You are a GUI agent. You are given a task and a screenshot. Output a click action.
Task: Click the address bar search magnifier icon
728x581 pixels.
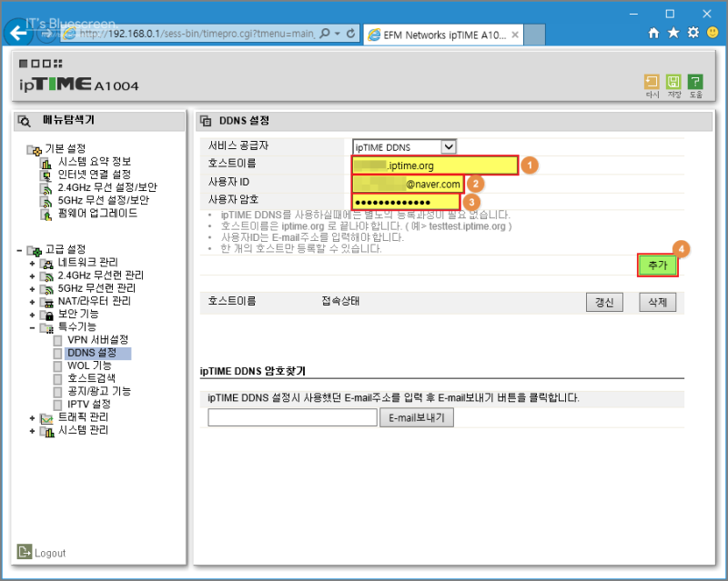(325, 34)
